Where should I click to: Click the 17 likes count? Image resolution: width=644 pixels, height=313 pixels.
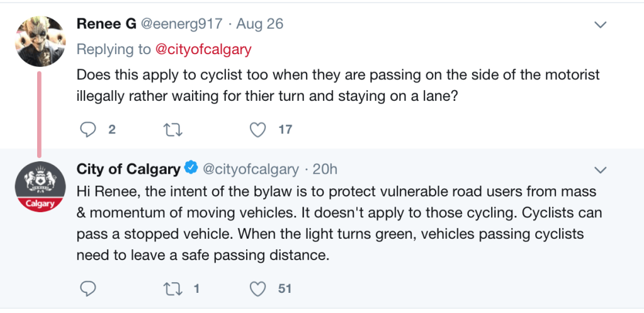pyautogui.click(x=285, y=130)
